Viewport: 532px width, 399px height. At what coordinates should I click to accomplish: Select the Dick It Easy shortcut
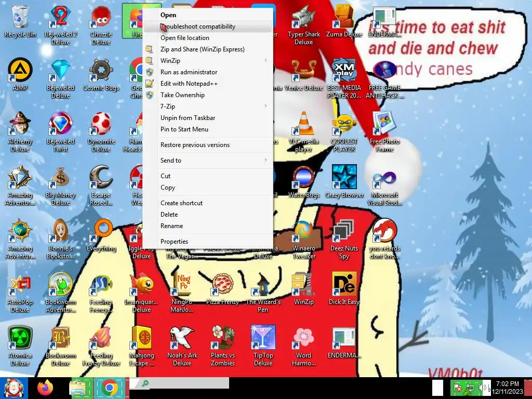344,289
